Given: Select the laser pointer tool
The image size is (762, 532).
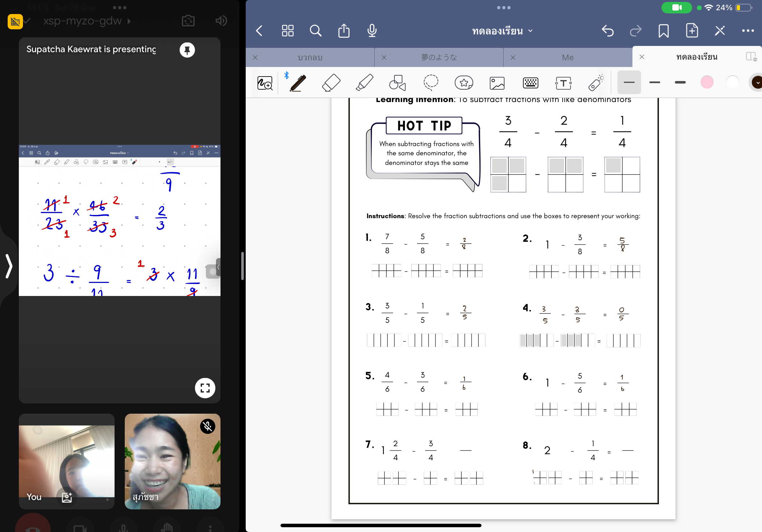Looking at the screenshot, I should (596, 83).
